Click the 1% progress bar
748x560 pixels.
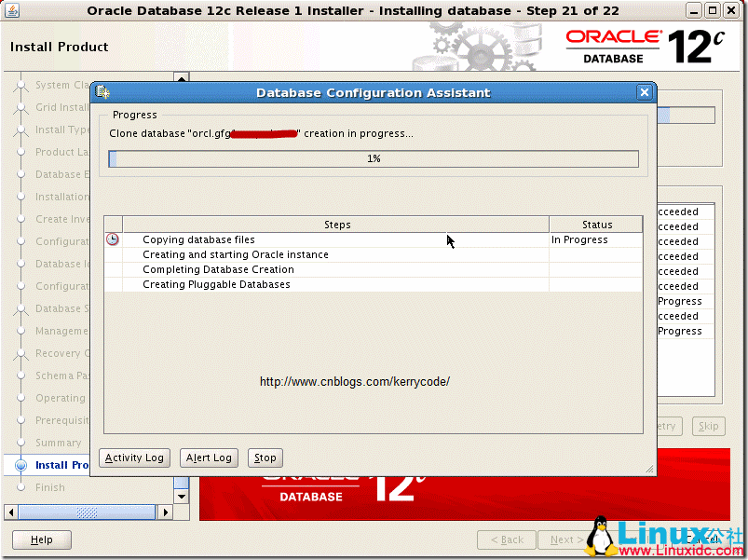tap(374, 158)
